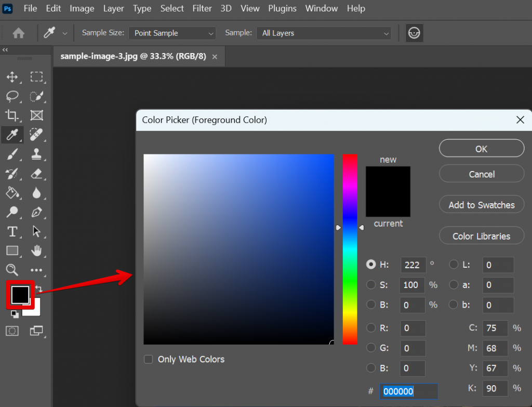Select the Move tool
The height and width of the screenshot is (407, 532).
[12, 77]
